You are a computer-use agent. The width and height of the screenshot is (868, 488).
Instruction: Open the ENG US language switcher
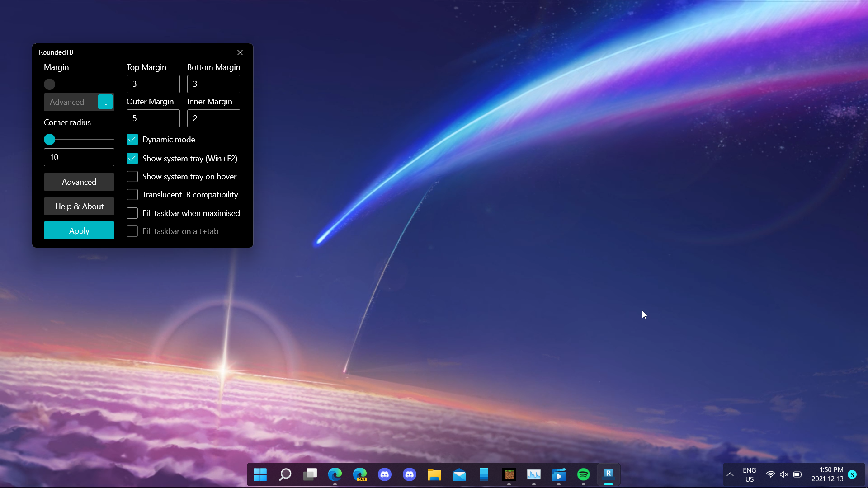click(749, 474)
